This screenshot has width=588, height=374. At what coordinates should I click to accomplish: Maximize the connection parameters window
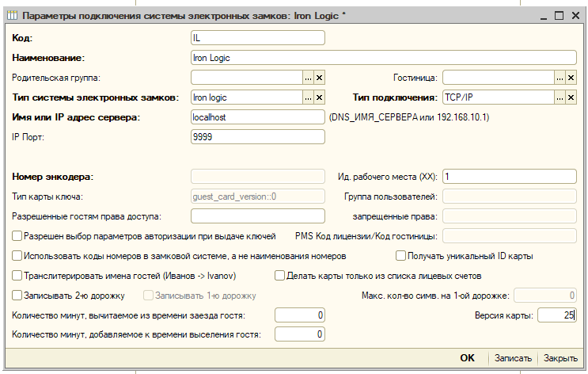pyautogui.click(x=560, y=16)
